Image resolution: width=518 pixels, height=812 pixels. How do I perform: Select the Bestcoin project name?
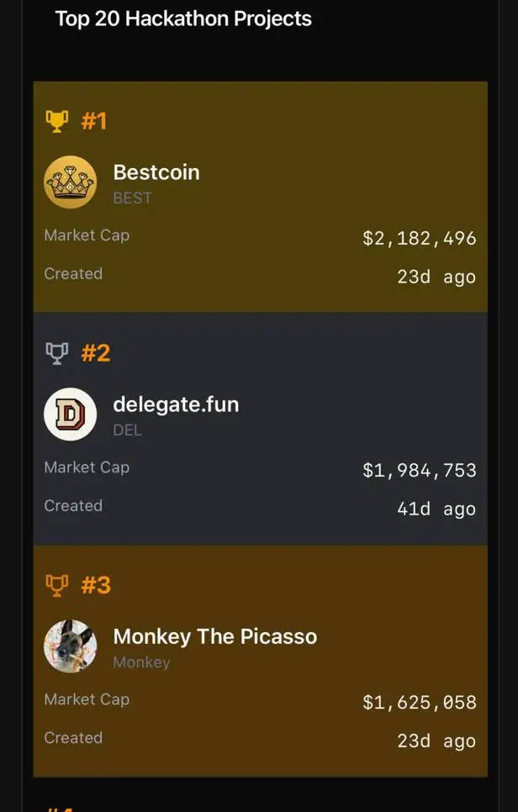coord(156,172)
